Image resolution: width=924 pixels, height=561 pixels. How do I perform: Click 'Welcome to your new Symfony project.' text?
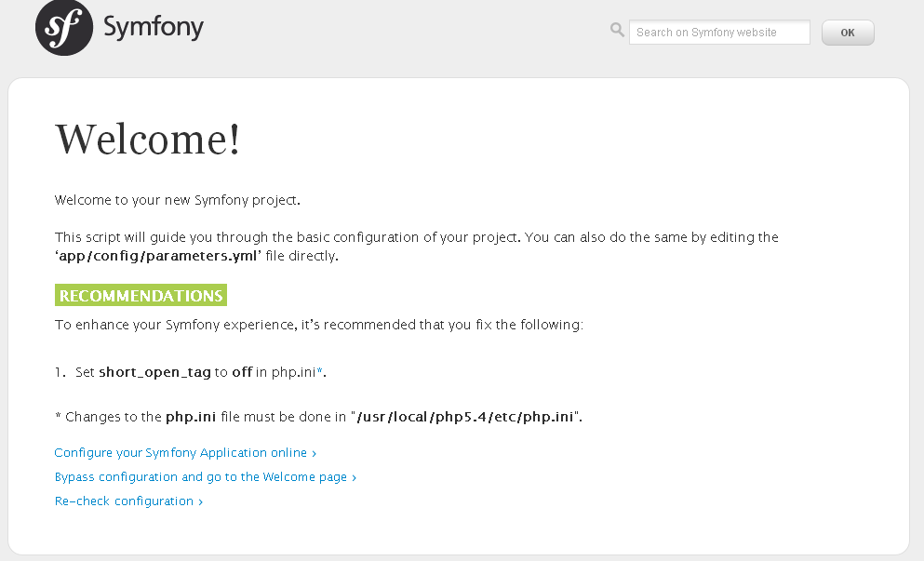coord(178,200)
